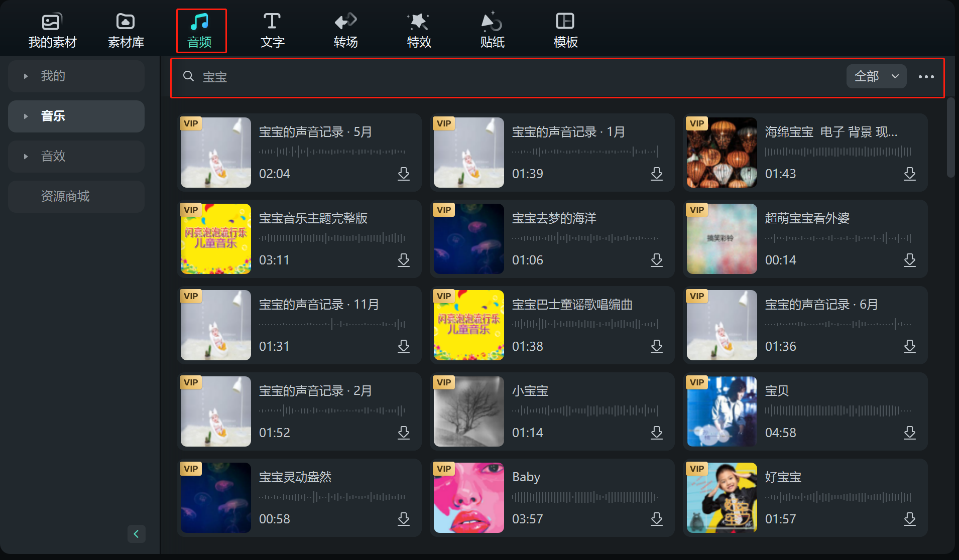The height and width of the screenshot is (560, 959).
Task: Select the 特效 effects panel
Action: tap(419, 29)
